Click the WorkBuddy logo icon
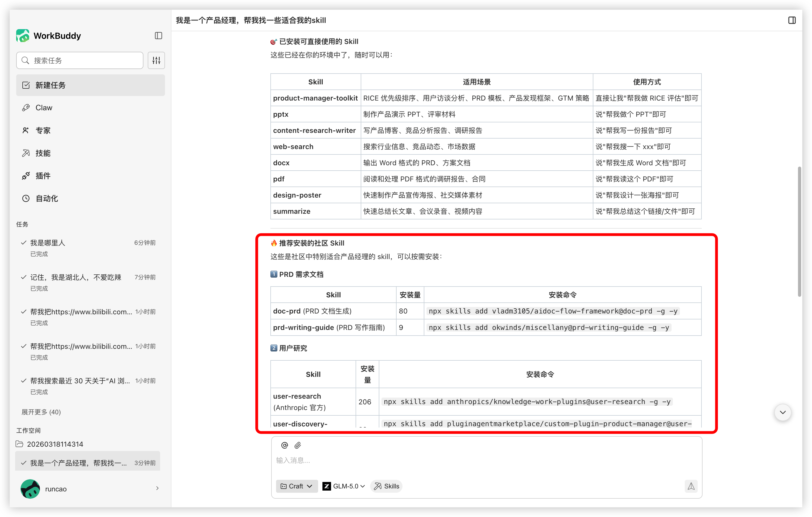The image size is (812, 517). coord(23,36)
